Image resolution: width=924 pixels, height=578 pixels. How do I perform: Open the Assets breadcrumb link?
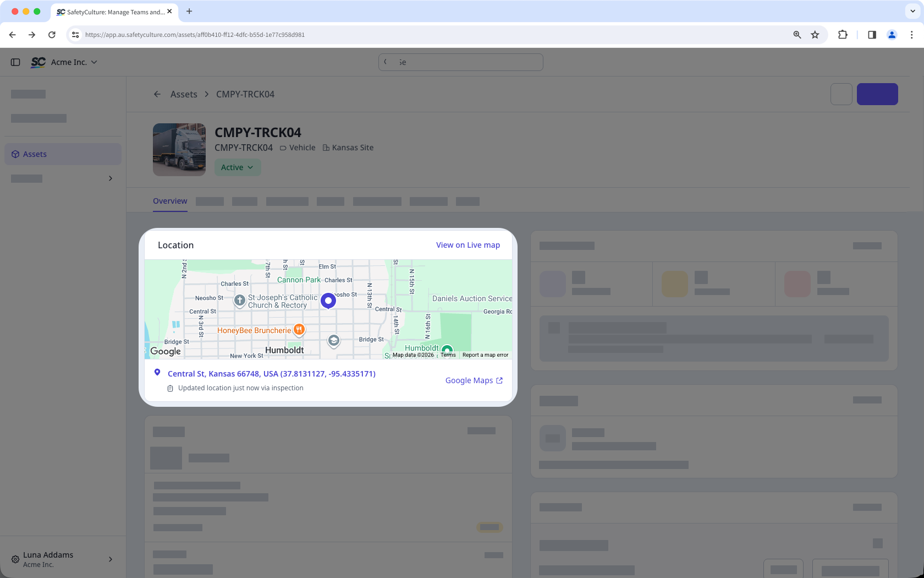(184, 94)
